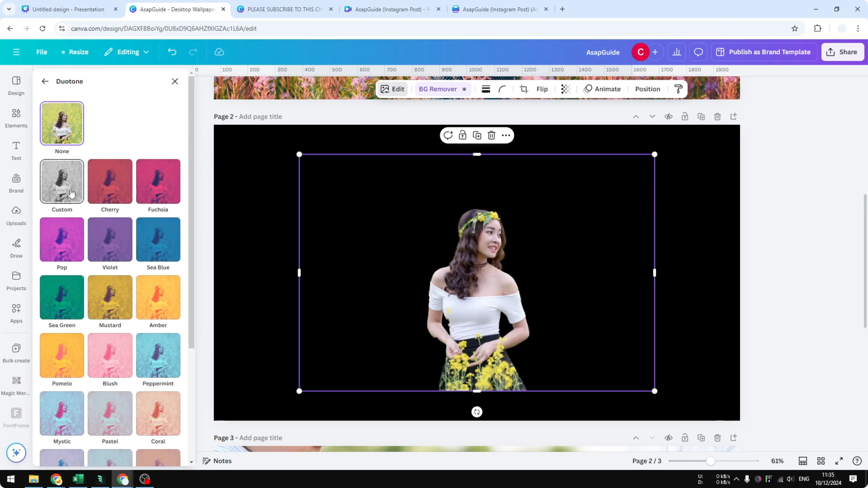Open the Crop tool in image toolbar
868x488 pixels.
(524, 89)
